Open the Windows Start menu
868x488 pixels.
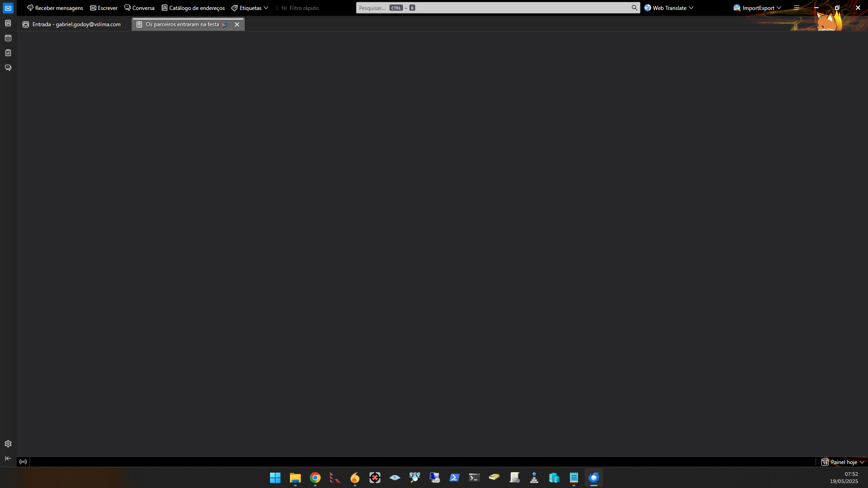[x=275, y=478]
